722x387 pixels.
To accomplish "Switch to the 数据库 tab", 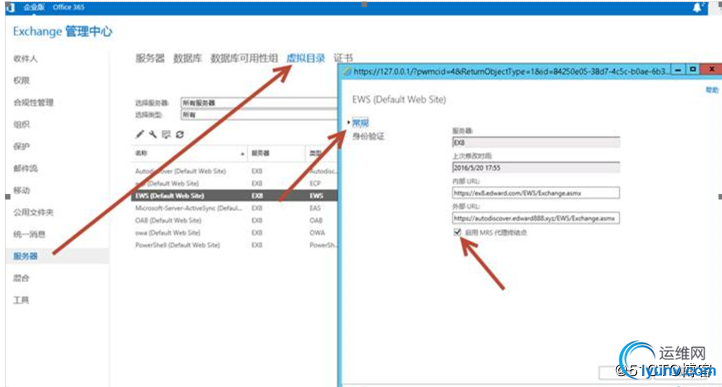I will coord(187,59).
